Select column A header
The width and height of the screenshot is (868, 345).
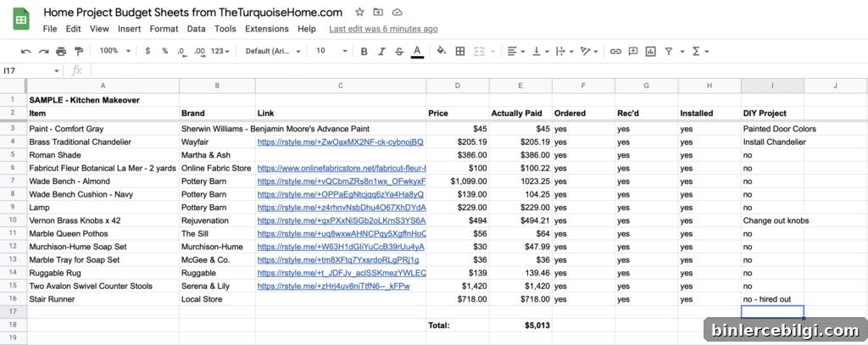point(103,86)
